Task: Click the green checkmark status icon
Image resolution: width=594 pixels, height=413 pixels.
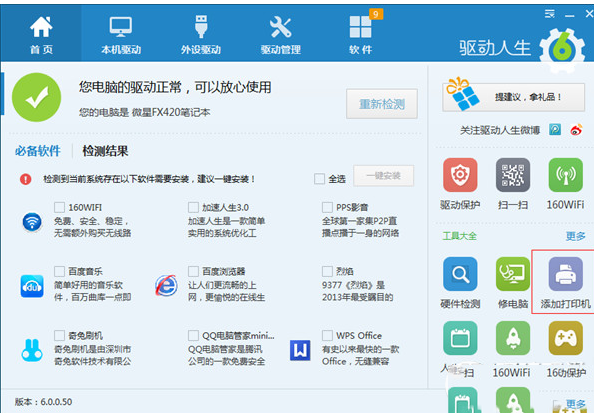Action: click(x=36, y=97)
